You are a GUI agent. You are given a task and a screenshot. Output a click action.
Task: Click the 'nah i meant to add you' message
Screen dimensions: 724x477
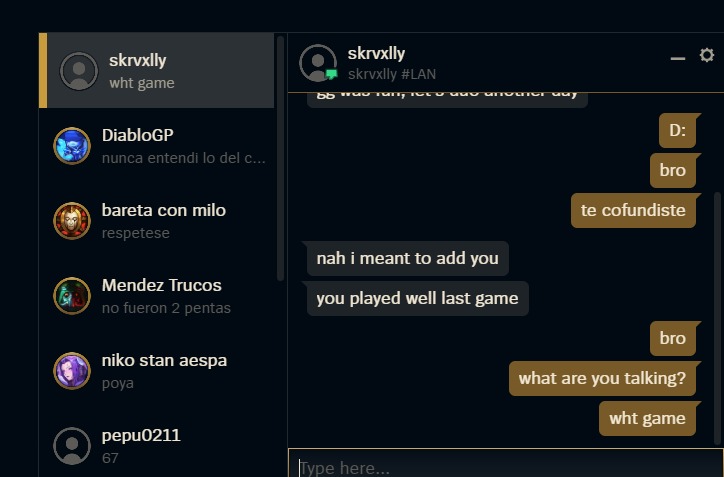pyautogui.click(x=408, y=259)
